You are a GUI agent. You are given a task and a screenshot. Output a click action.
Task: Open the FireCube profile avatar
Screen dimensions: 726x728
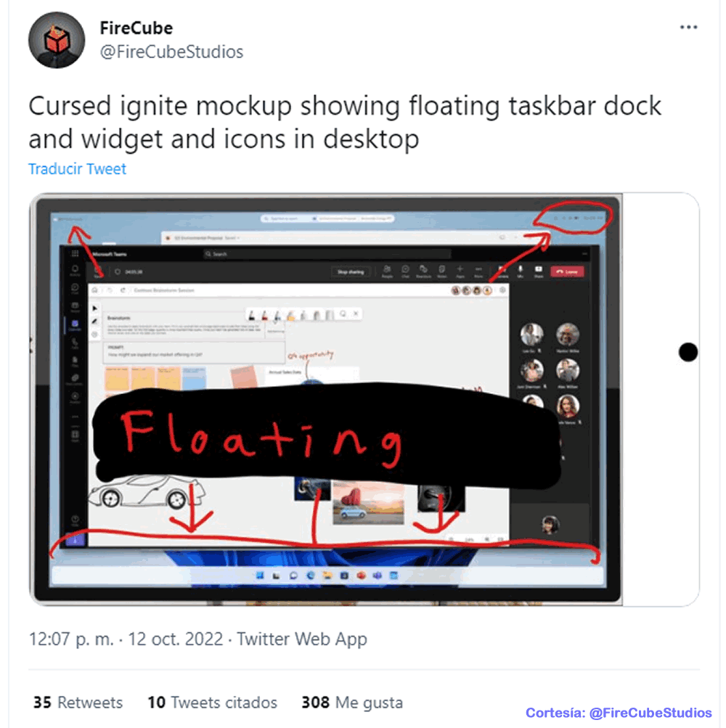click(x=57, y=40)
